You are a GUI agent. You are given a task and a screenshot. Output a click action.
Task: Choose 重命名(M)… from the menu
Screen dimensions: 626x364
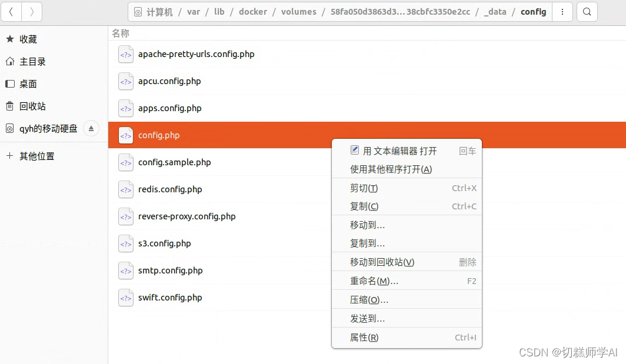pyautogui.click(x=407, y=281)
